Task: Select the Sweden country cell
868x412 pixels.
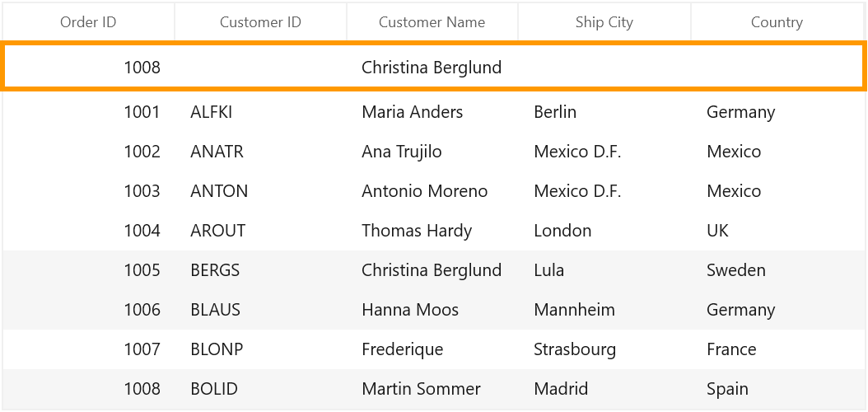Action: tap(777, 270)
